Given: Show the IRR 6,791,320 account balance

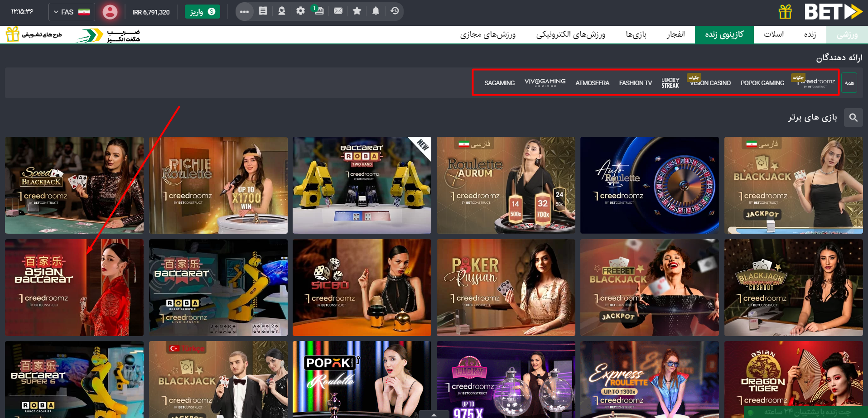Looking at the screenshot, I should coord(151,12).
